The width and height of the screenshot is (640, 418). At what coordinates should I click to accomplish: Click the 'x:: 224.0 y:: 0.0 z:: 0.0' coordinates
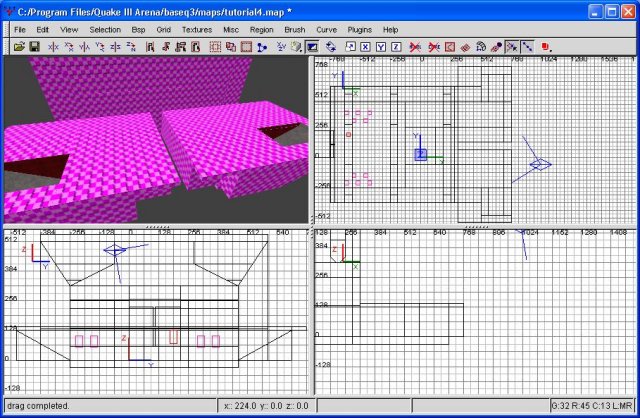click(266, 406)
